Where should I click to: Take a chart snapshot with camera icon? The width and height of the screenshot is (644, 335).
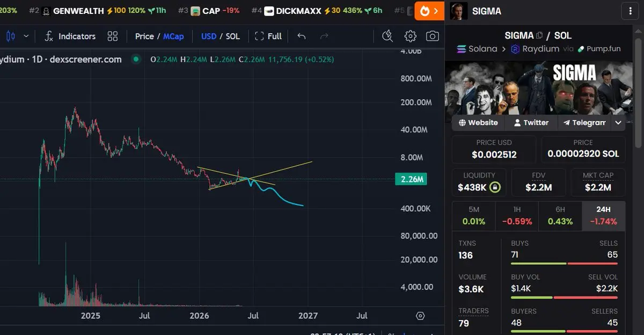[432, 36]
